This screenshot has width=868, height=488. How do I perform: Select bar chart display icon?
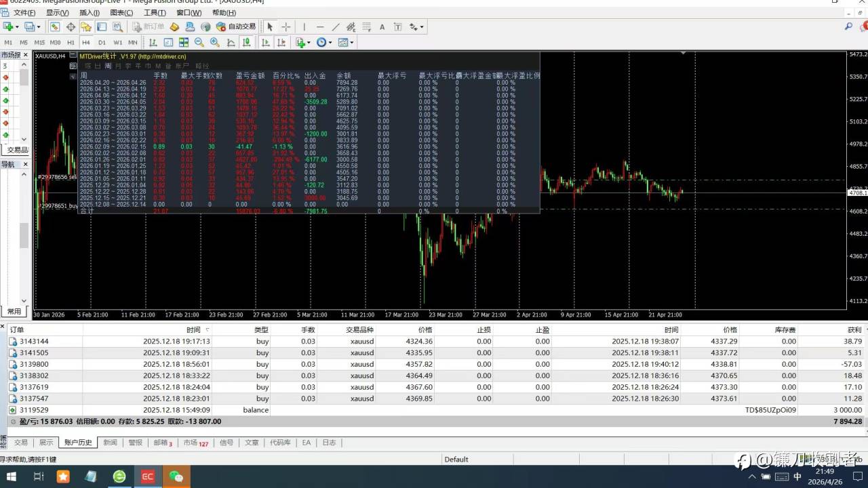[153, 42]
